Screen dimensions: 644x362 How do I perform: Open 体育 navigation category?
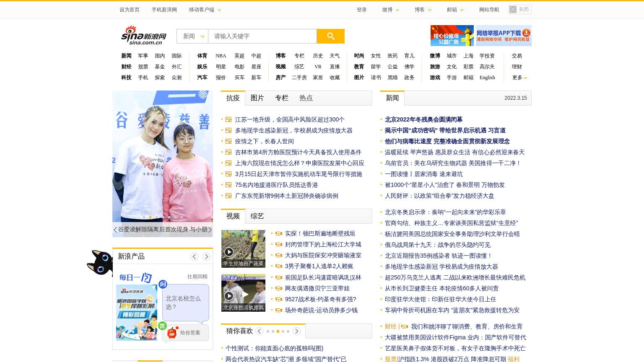[202, 56]
